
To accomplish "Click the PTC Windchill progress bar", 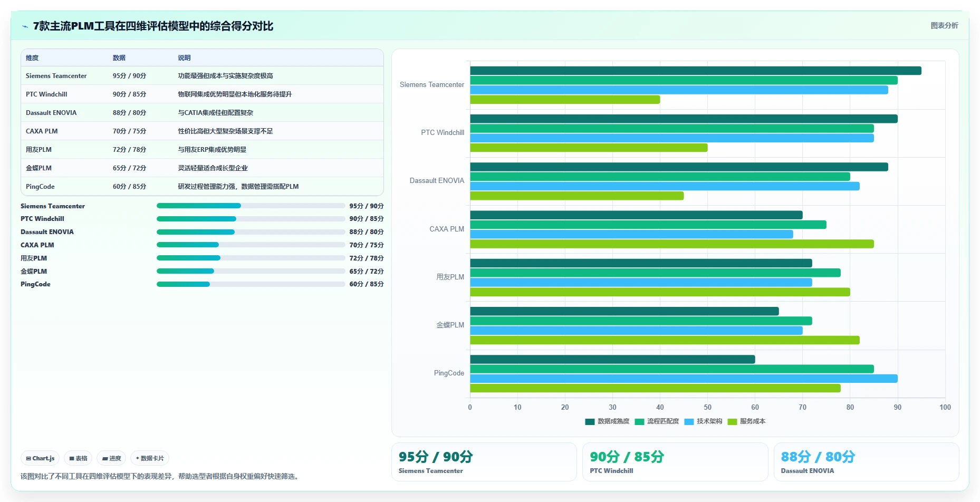I will point(251,219).
